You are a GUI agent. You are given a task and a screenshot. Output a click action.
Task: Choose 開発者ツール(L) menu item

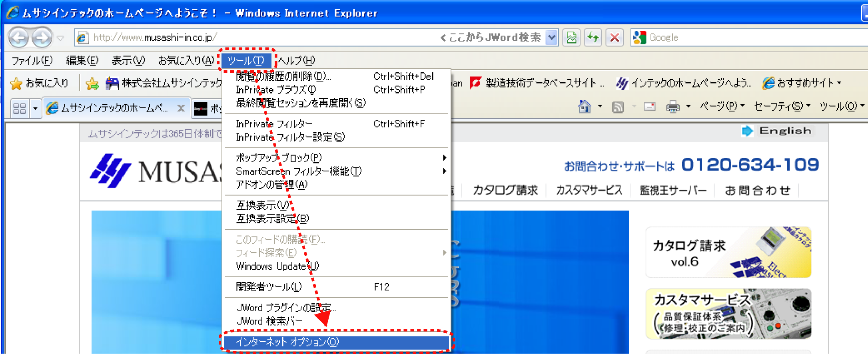coord(337,287)
